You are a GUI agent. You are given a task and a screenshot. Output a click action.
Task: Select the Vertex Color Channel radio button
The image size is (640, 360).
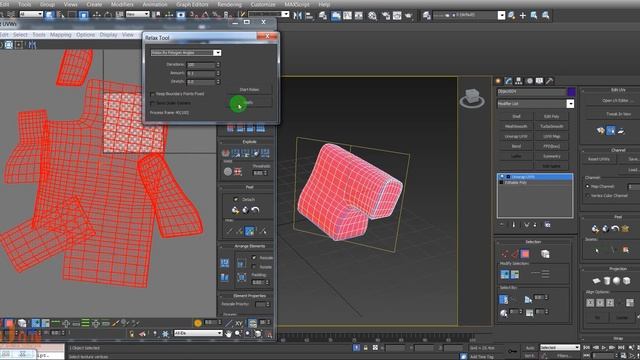click(x=588, y=196)
